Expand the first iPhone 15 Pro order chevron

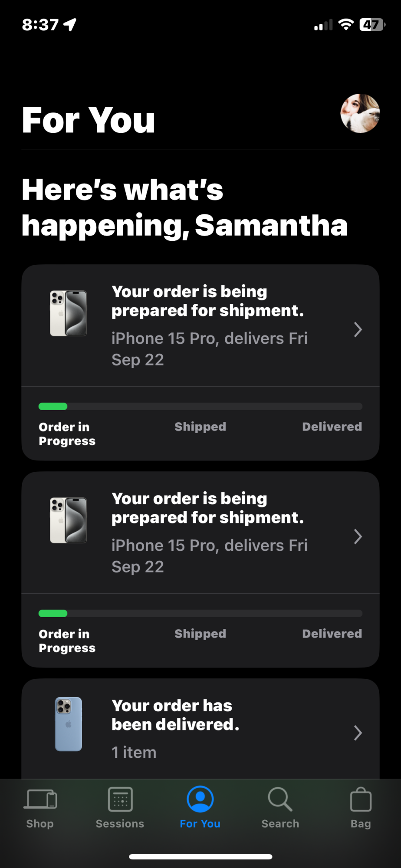tap(358, 330)
